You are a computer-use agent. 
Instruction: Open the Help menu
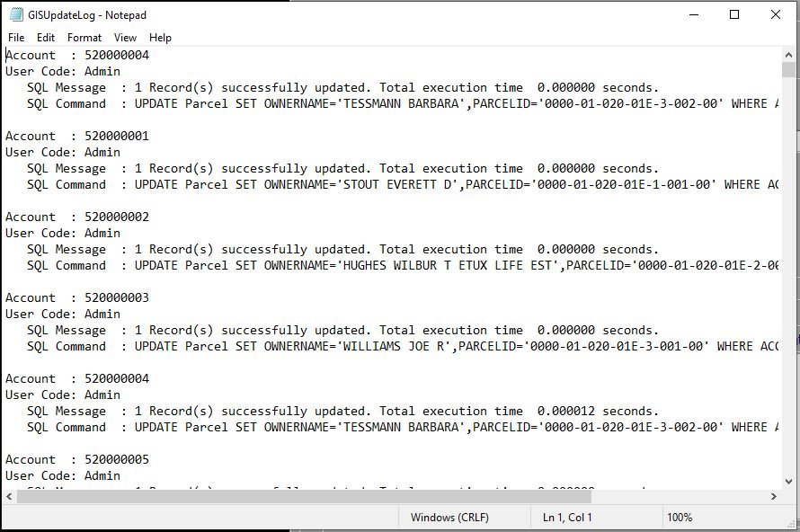click(161, 38)
